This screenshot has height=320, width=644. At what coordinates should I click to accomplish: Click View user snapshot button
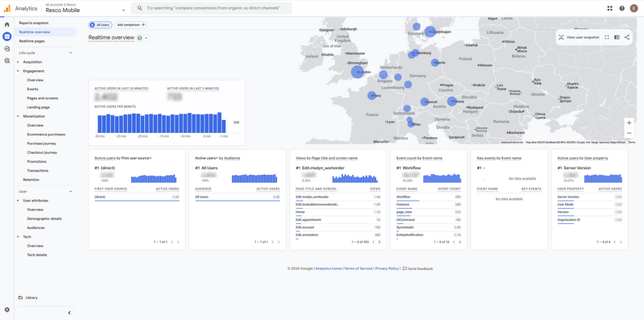580,37
